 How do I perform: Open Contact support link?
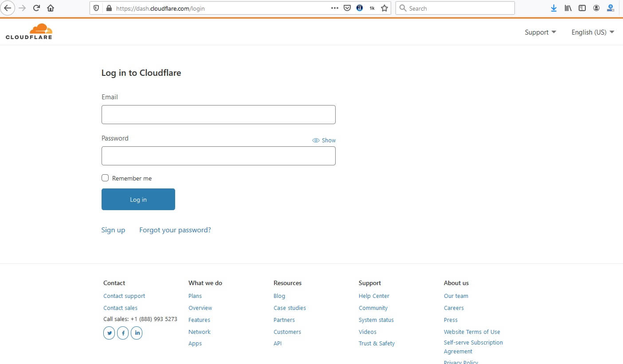(x=124, y=296)
